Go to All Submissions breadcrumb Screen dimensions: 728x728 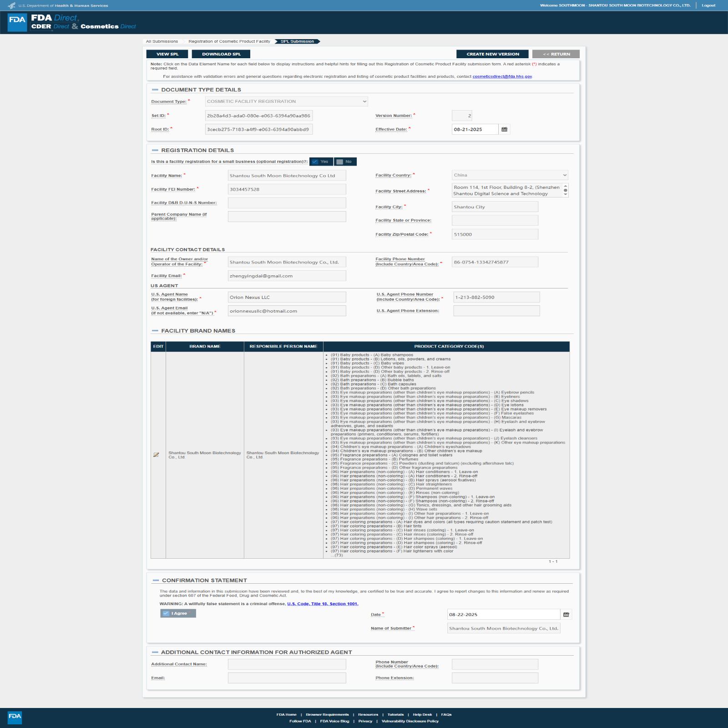pos(162,41)
